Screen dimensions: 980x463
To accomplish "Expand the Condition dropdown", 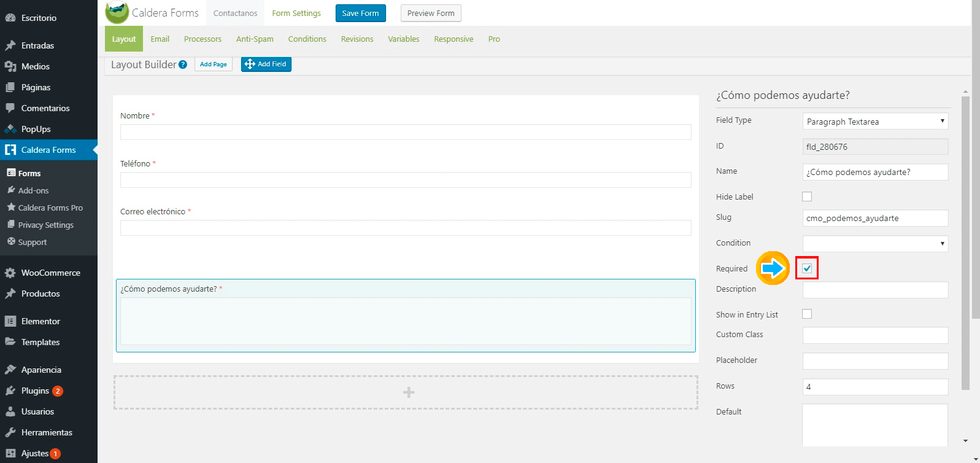I will (x=875, y=244).
